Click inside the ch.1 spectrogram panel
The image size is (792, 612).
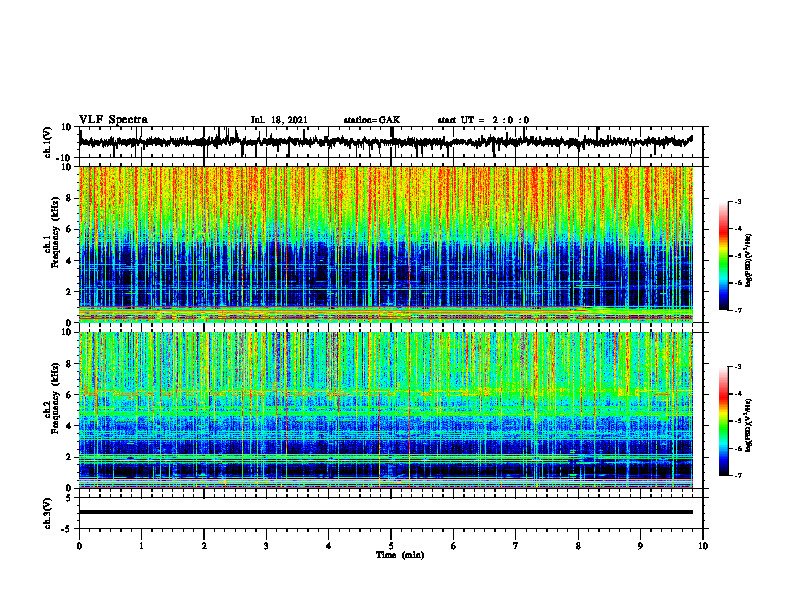point(386,244)
